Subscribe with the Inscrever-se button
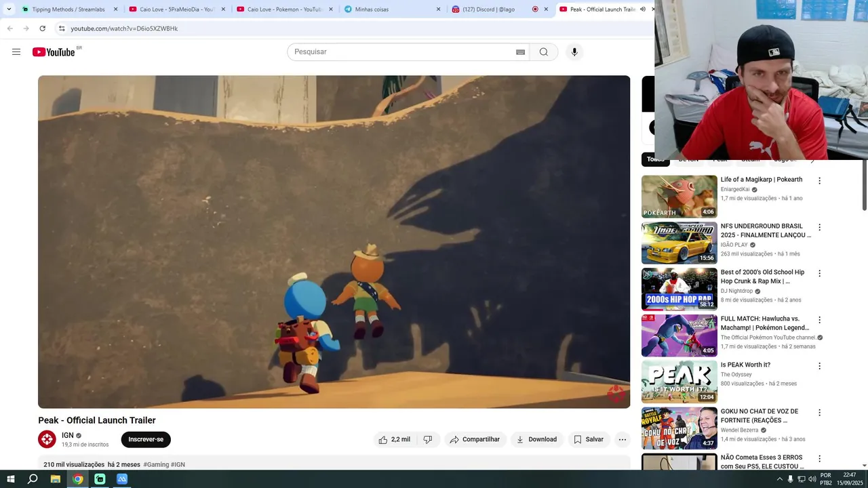The image size is (868, 488). (146, 439)
